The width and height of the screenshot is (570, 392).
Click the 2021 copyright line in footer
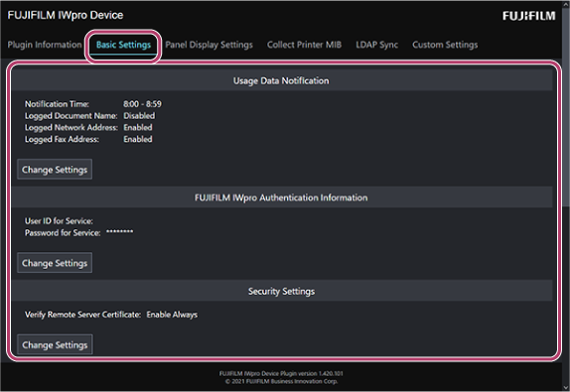(281, 381)
